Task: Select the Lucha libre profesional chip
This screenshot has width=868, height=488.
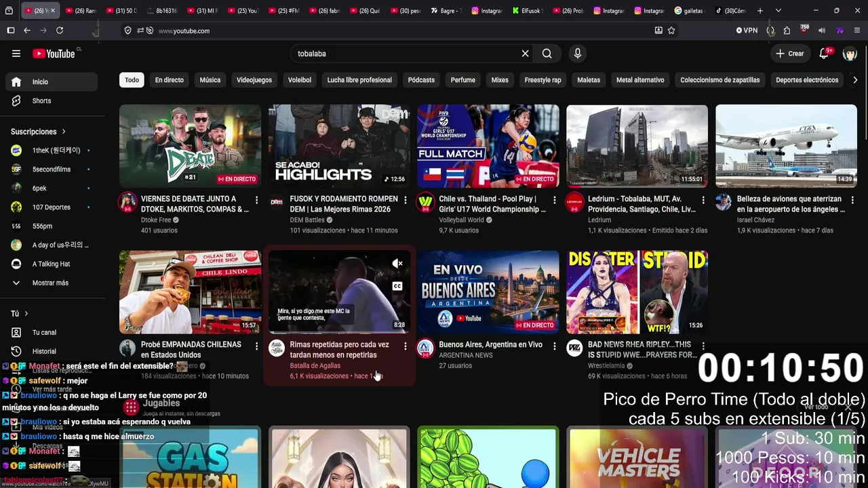Action: coord(359,80)
